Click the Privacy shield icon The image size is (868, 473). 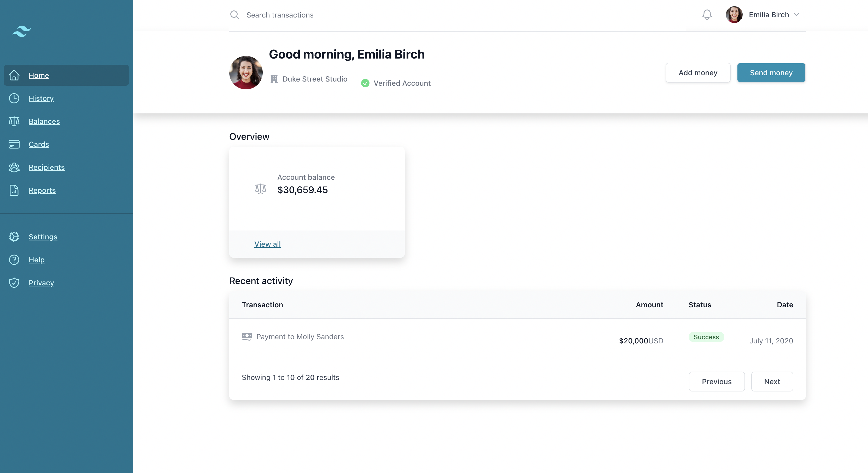(x=14, y=282)
